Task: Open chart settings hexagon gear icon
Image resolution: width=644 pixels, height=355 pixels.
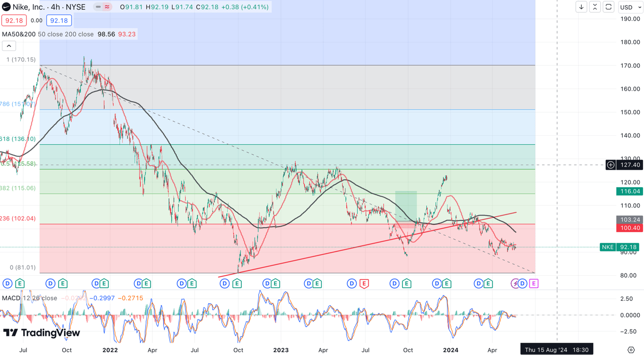Action: pos(631,350)
